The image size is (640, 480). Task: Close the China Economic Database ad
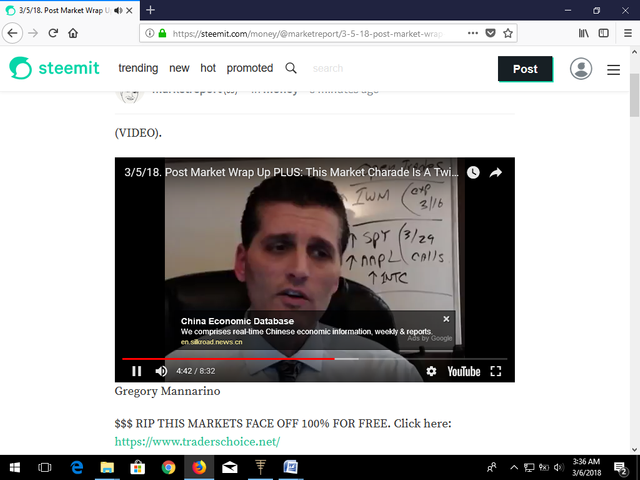447,319
